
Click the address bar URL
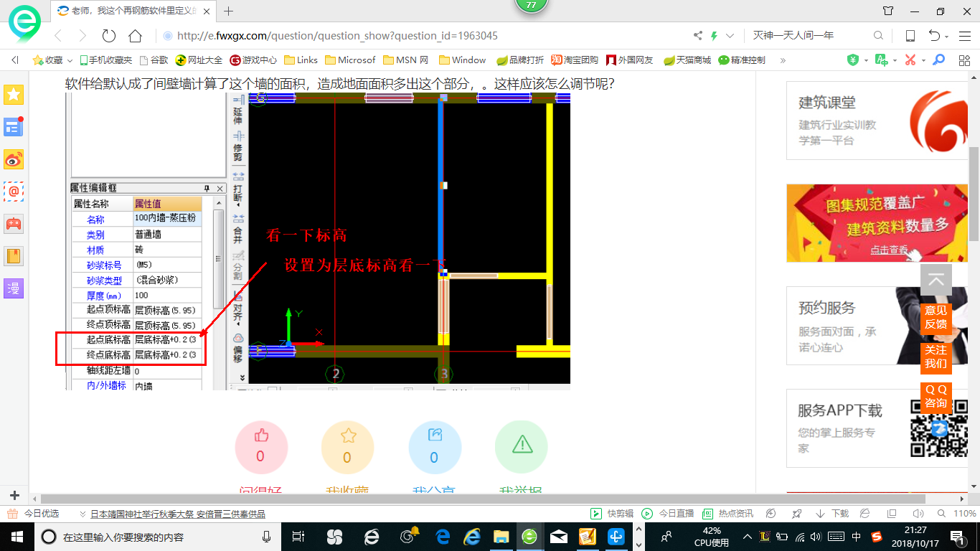(337, 36)
